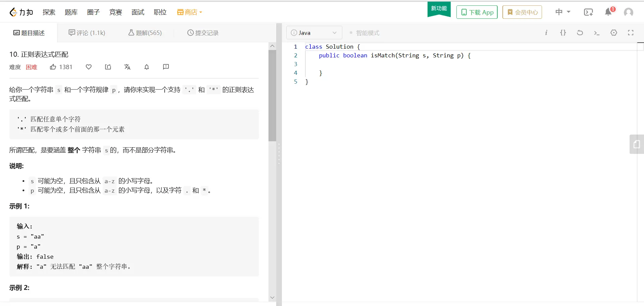Toggle editor fullscreen mode icon
644x306 pixels.
pyautogui.click(x=631, y=33)
